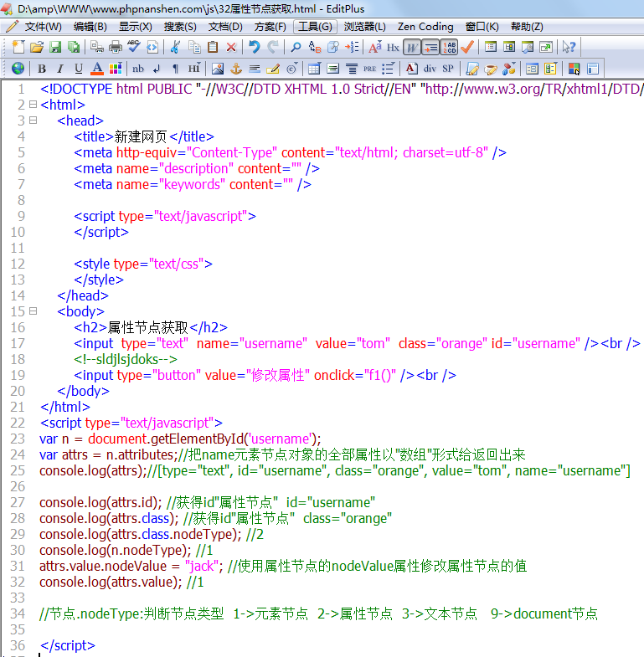
Task: View in browser via globe icon
Action: (18, 69)
